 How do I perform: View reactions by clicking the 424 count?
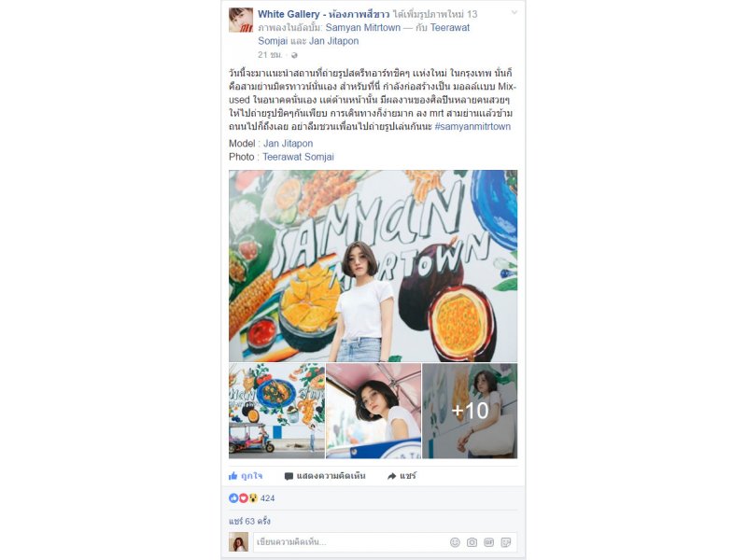[x=267, y=498]
